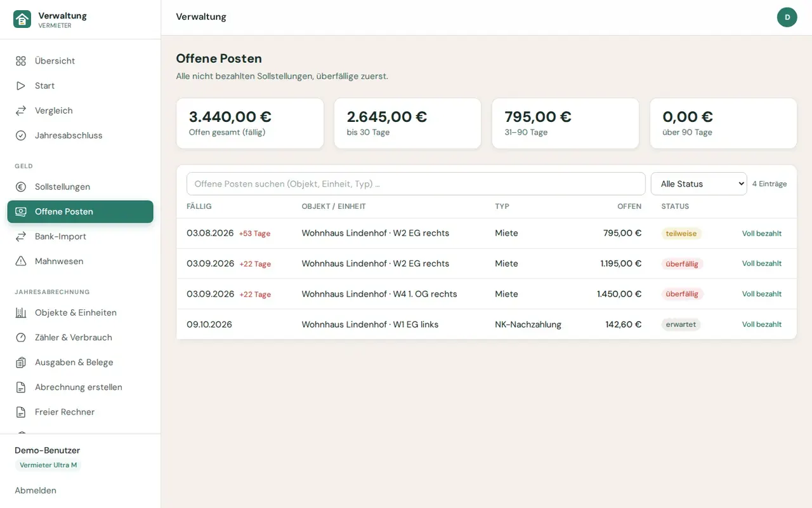The image size is (812, 508).
Task: Mark the W4 1. OG rechts entry Voll bezahlt
Action: 762,294
